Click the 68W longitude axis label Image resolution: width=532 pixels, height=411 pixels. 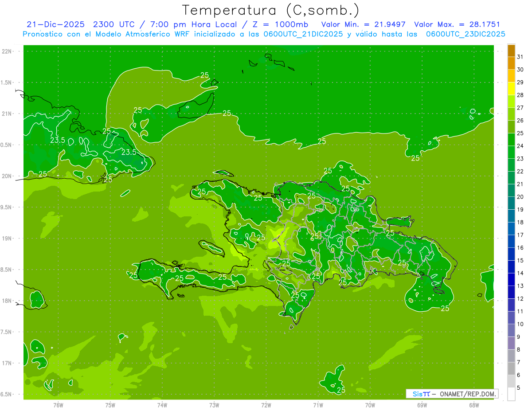click(x=474, y=405)
